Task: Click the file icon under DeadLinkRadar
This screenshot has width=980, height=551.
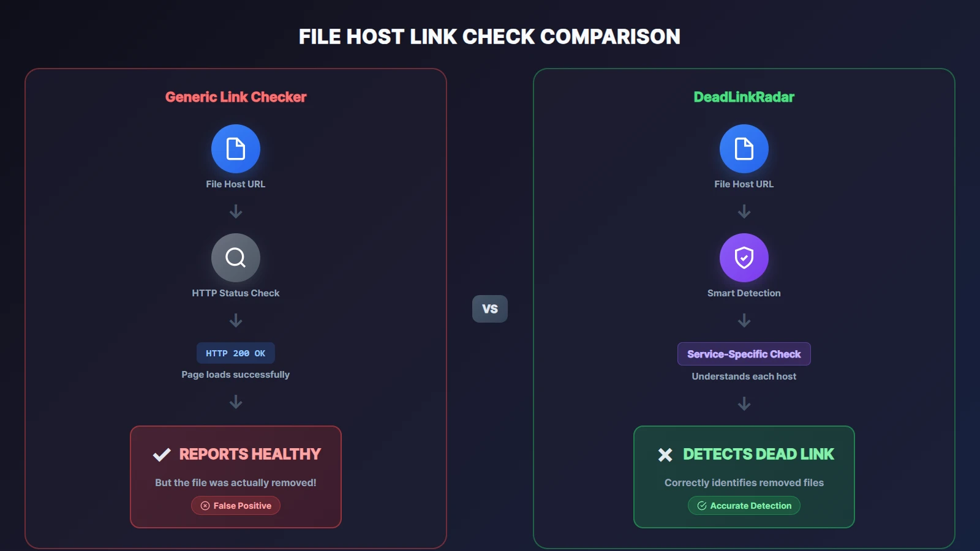Action: pos(744,149)
